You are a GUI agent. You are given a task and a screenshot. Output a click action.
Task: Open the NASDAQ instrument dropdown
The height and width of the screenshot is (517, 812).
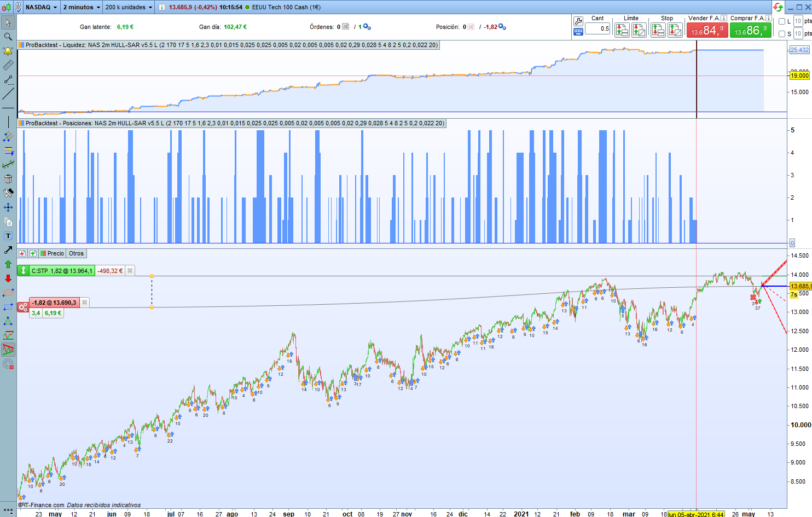(41, 7)
